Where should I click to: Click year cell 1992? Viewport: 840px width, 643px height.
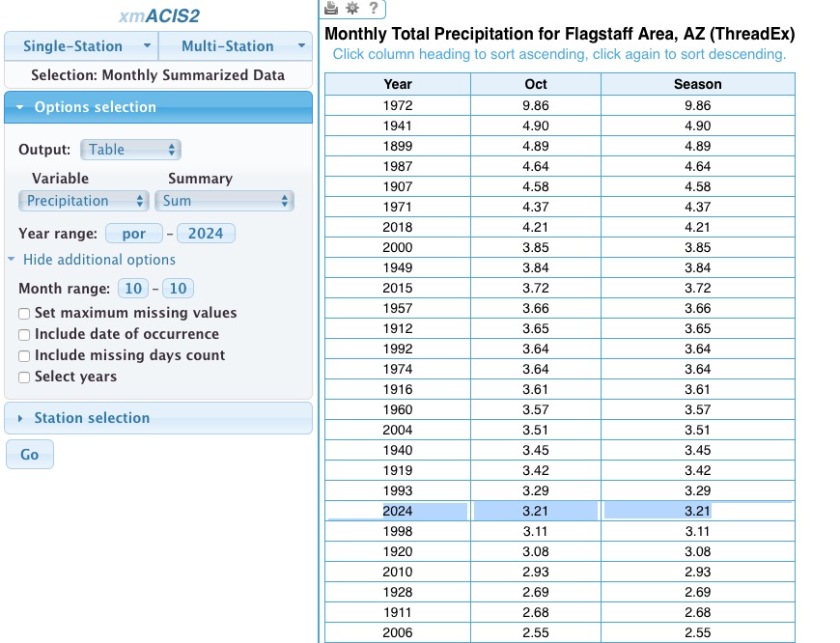398,349
